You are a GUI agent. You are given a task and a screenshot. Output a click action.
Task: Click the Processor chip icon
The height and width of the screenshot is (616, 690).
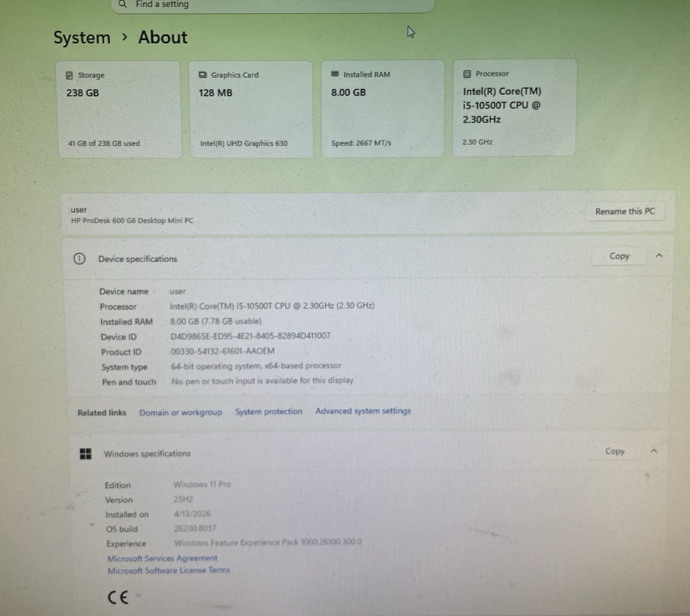[467, 74]
